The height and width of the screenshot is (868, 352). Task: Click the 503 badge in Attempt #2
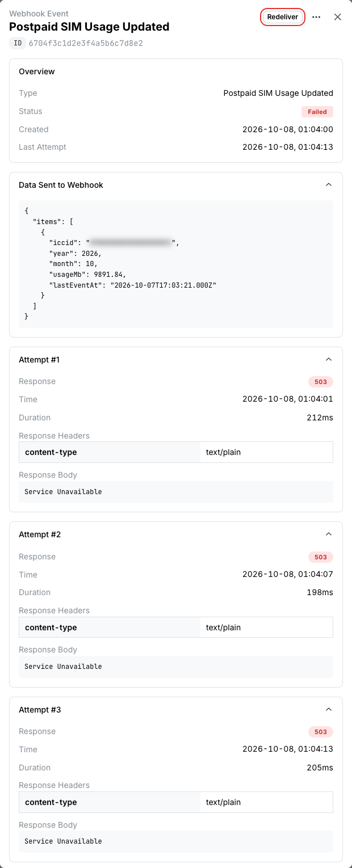(x=321, y=557)
